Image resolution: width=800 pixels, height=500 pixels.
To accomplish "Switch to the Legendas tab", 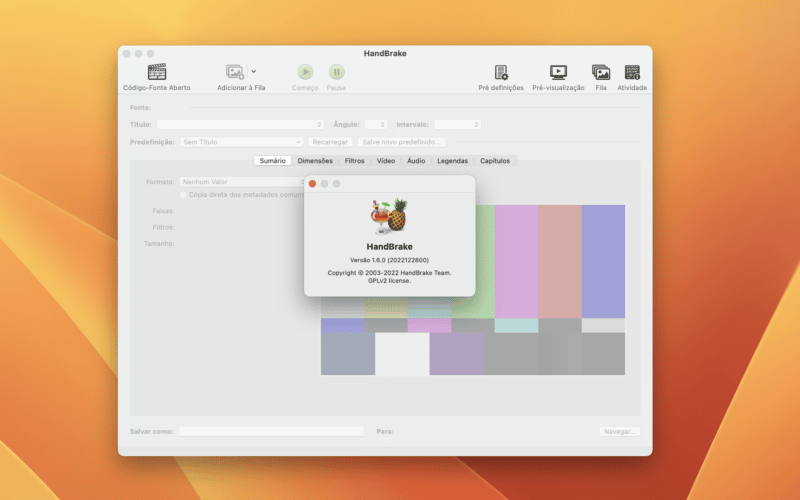I will (x=452, y=161).
